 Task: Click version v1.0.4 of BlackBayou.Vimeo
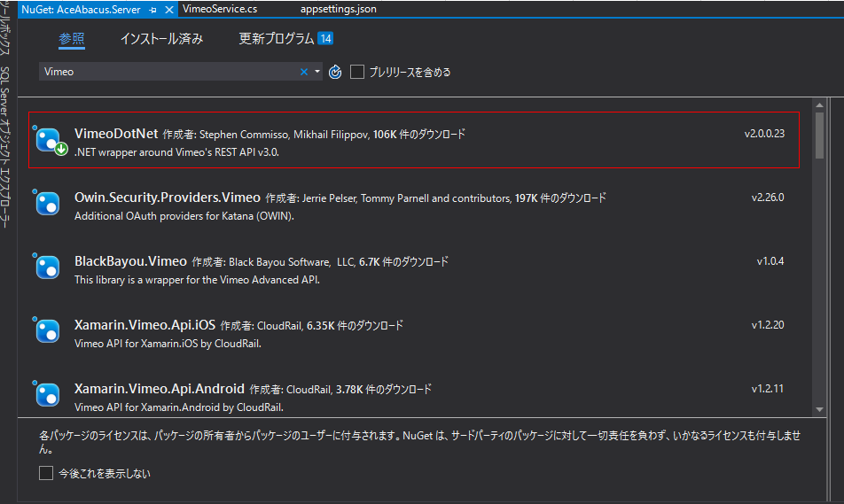(770, 261)
